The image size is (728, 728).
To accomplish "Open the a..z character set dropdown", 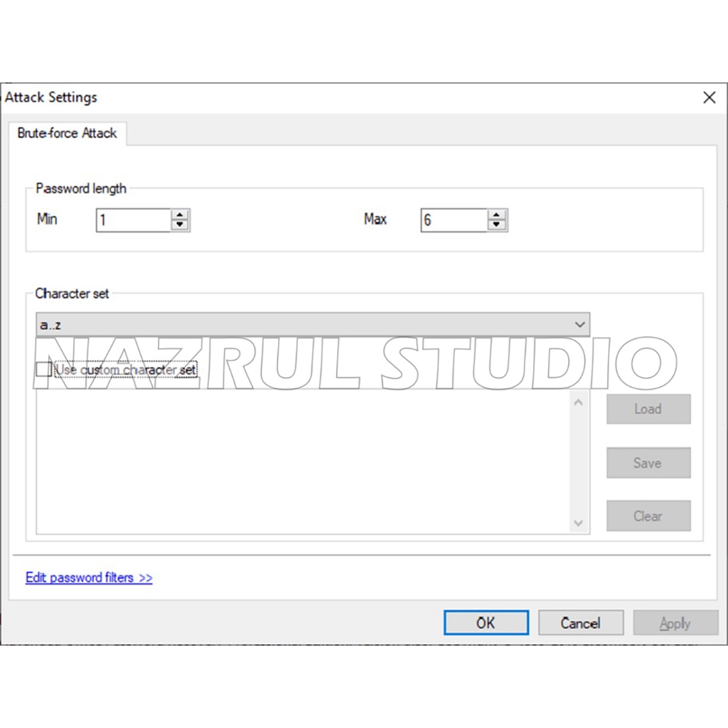I will (313, 325).
